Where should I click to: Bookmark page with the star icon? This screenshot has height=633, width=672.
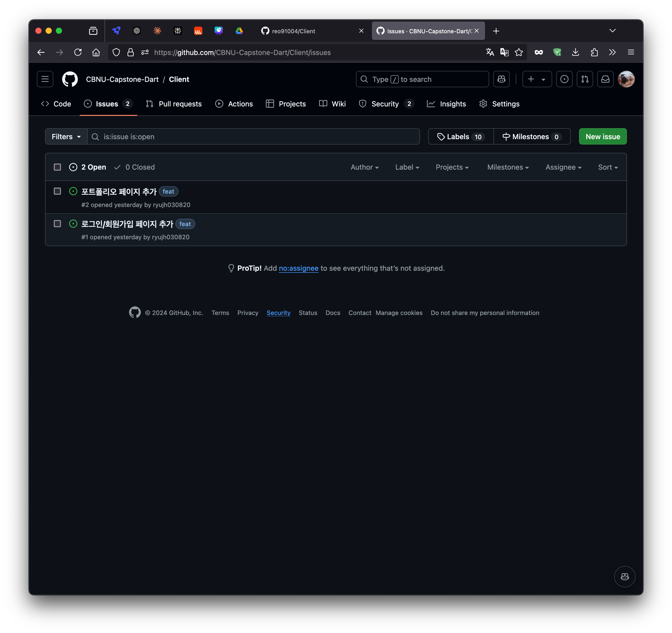tap(519, 52)
